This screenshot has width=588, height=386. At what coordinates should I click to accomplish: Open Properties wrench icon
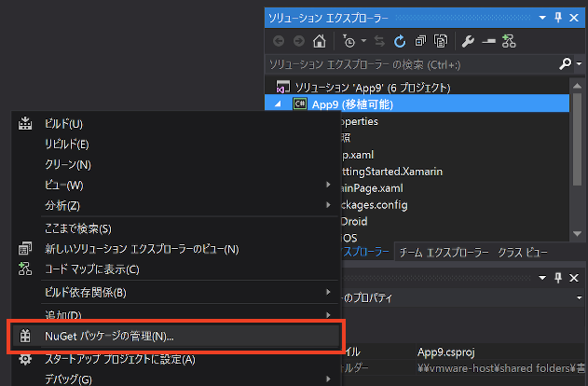point(468,41)
